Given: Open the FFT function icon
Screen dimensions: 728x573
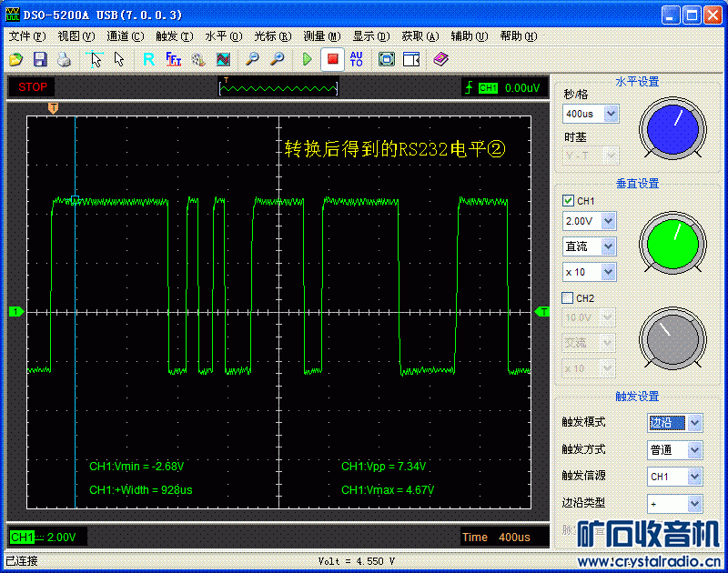Looking at the screenshot, I should coord(174,59).
